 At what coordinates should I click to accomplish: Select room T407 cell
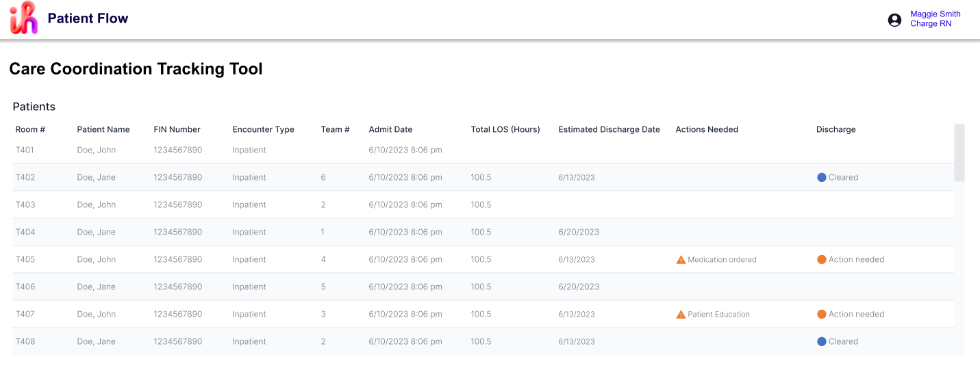25,314
